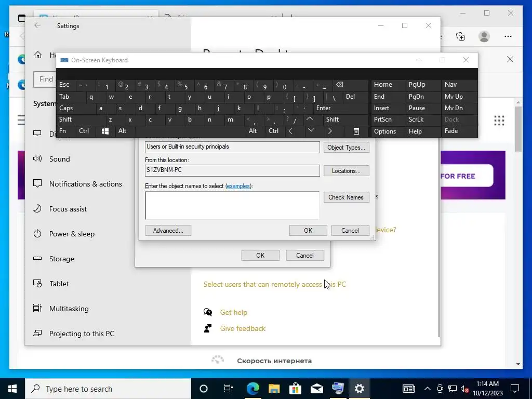The image size is (532, 399).
Task: Open the Give feedback link
Action: pyautogui.click(x=243, y=328)
